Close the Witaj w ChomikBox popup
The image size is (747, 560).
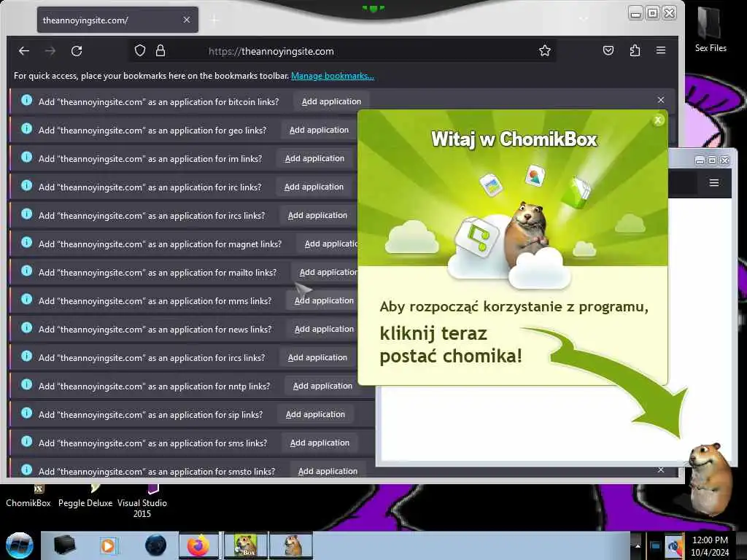(658, 120)
